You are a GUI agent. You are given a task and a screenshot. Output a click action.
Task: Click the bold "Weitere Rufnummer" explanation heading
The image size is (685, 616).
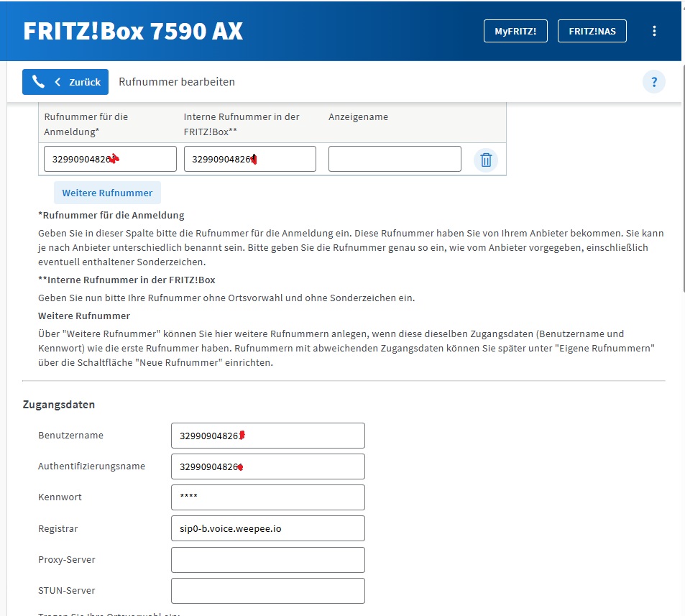tap(84, 316)
